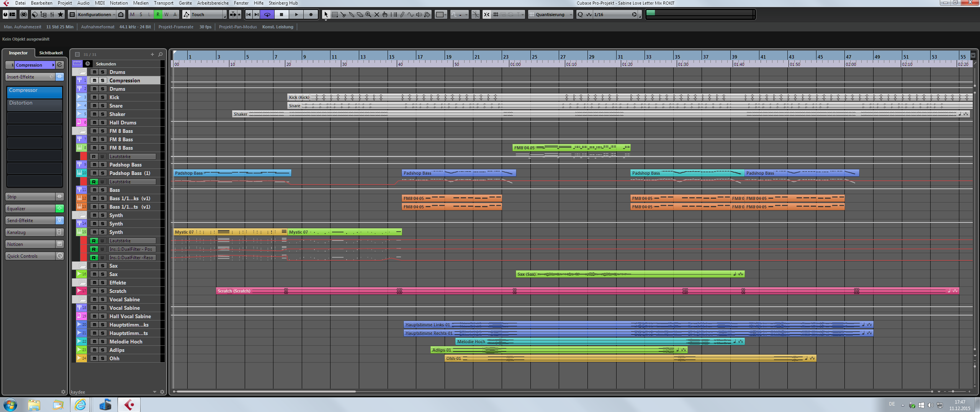Open Transport menu
Viewport: 980px width, 412px height.
click(x=164, y=3)
